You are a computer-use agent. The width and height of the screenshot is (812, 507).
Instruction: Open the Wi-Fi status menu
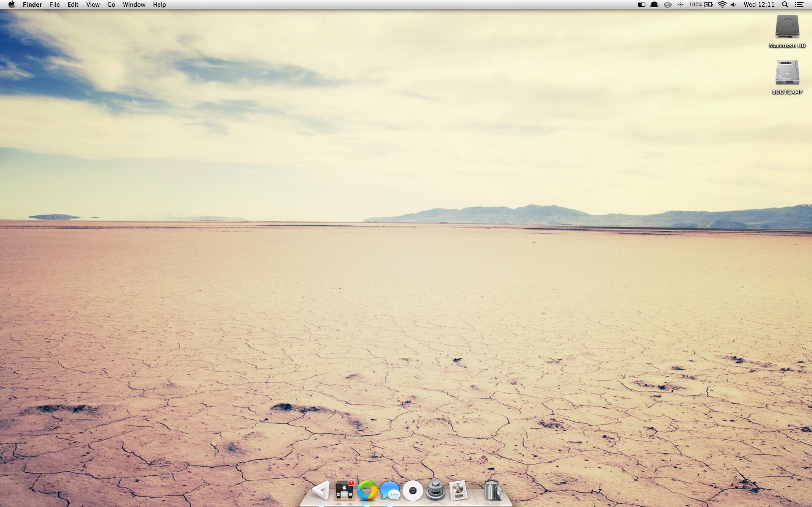click(x=722, y=5)
